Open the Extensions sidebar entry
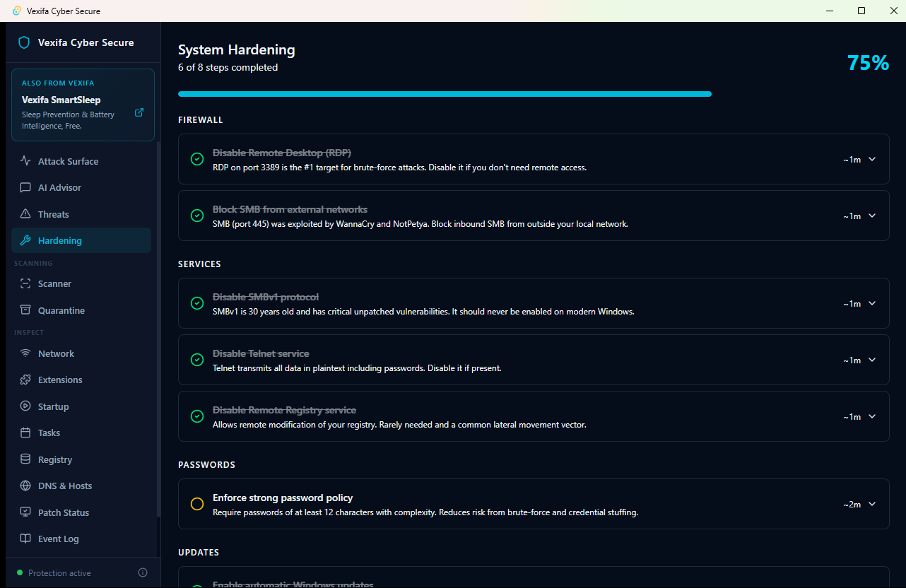906x588 pixels. tap(81, 380)
